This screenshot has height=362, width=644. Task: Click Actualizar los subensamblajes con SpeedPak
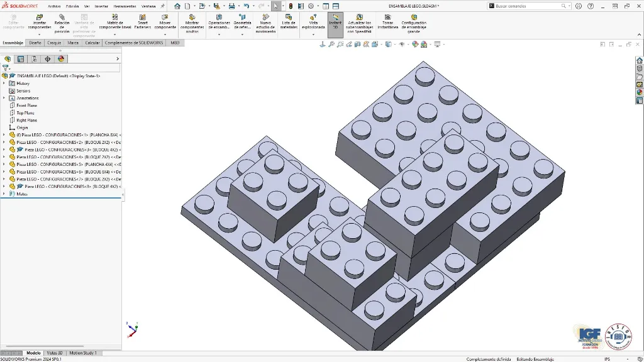[x=359, y=24]
